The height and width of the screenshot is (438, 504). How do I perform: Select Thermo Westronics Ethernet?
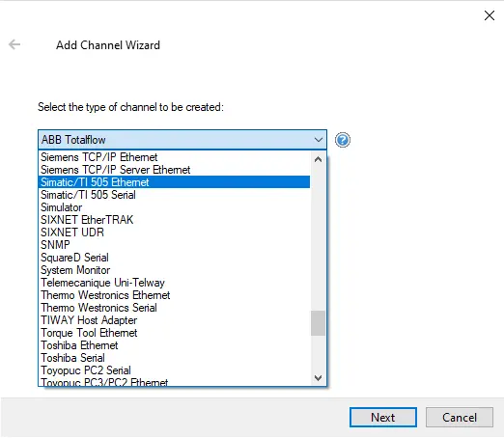coord(174,295)
